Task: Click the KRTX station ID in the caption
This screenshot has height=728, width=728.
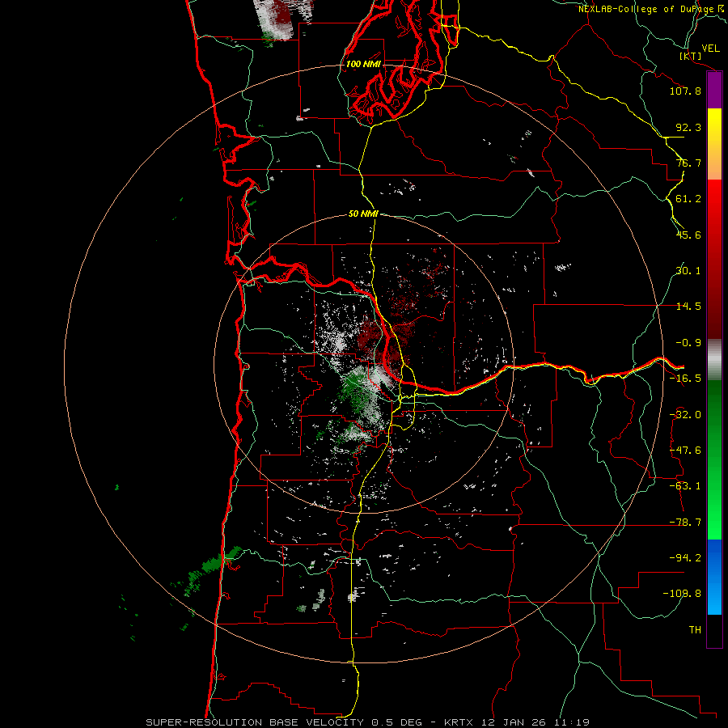Action: (x=459, y=722)
